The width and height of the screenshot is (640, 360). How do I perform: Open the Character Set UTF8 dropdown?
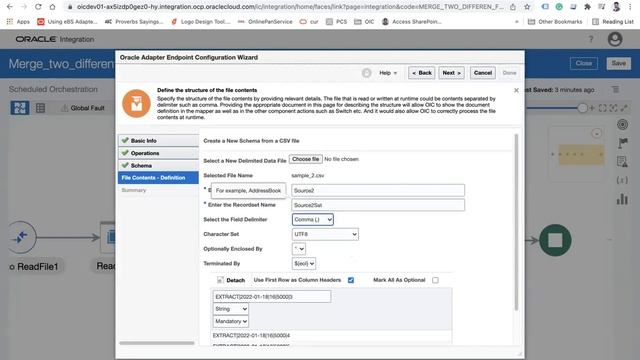[x=325, y=234]
